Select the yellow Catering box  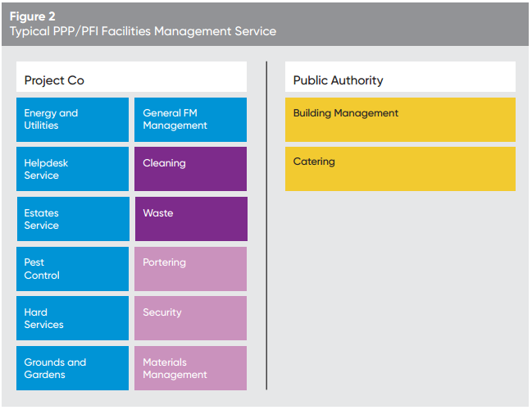tap(400, 169)
